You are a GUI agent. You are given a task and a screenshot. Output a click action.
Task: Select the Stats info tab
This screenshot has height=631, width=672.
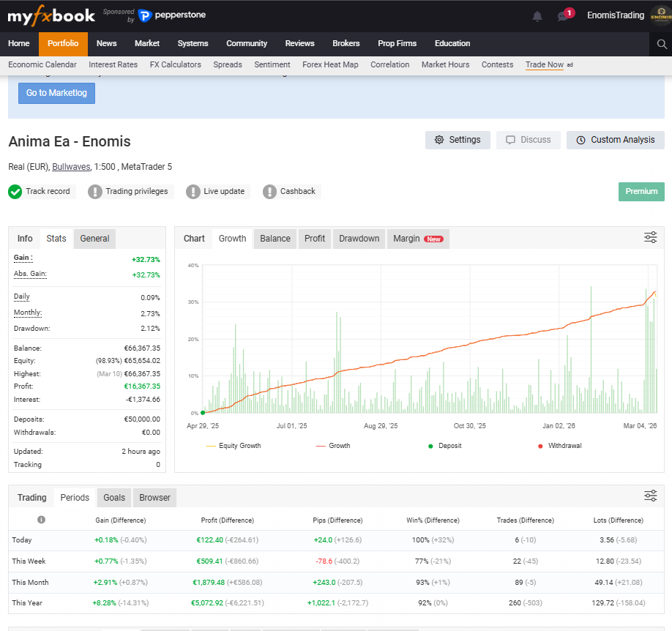[x=56, y=239]
